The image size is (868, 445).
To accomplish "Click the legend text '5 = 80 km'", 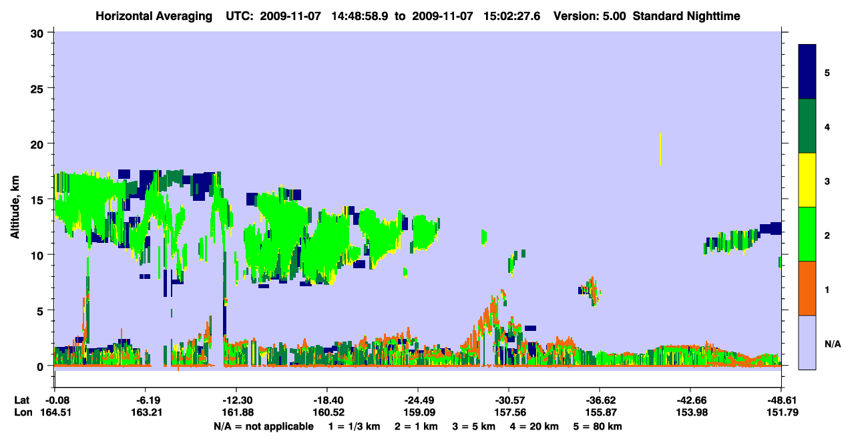I will pyautogui.click(x=598, y=426).
